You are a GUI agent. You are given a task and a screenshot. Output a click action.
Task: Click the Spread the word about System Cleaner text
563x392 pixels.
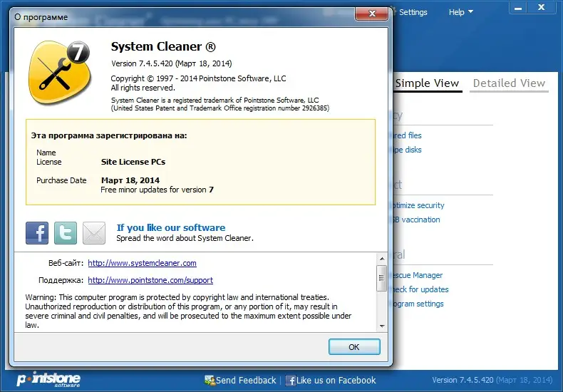185,238
